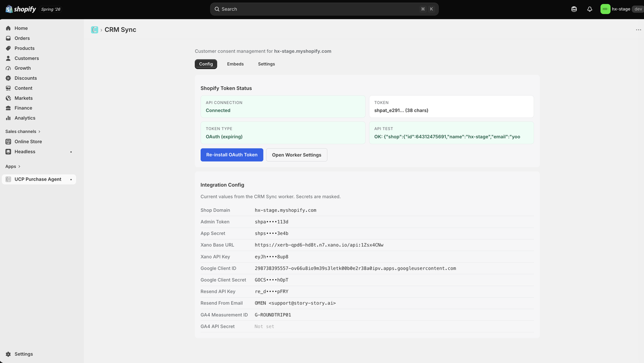Switch to the Embeds tab
Screen dimensions: 644x363
(235, 64)
